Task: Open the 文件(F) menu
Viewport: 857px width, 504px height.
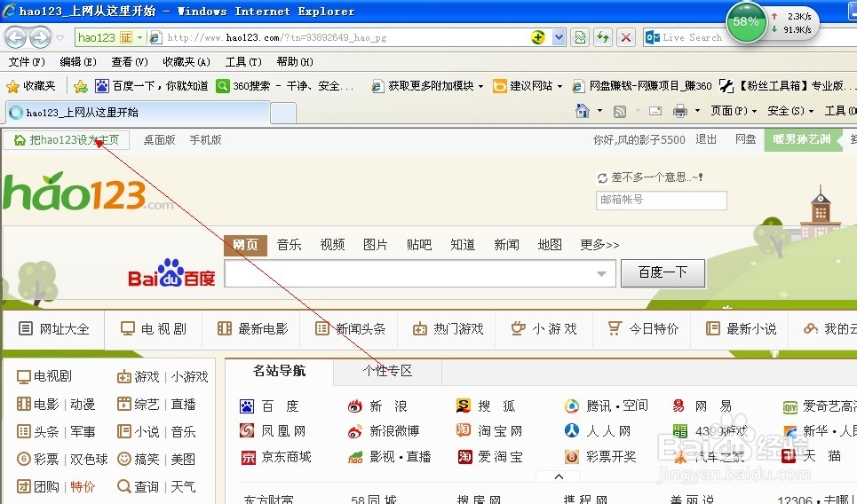Action: (27, 62)
